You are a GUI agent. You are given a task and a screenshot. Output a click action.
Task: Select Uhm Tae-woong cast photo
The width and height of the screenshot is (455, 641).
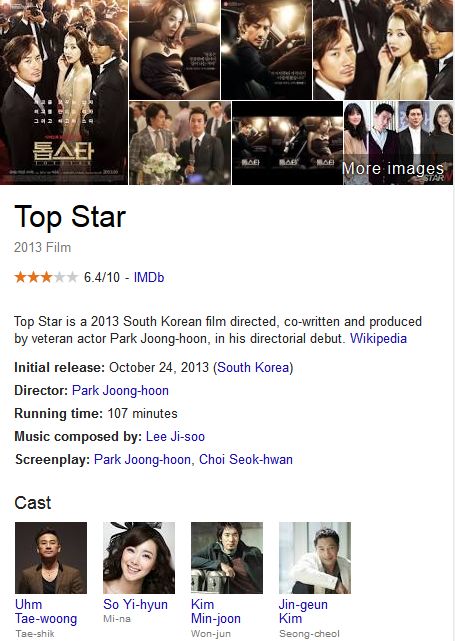51,558
